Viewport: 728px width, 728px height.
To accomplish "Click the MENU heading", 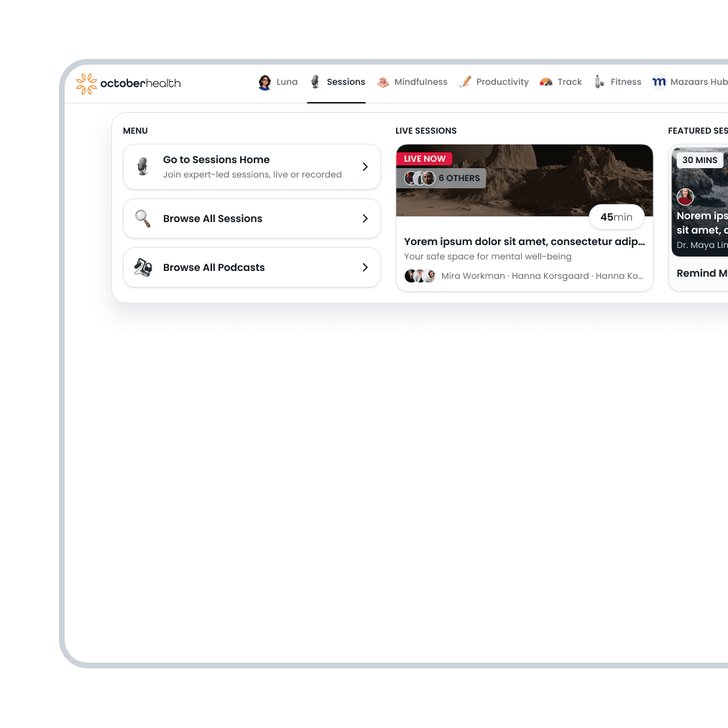I will coord(135,131).
